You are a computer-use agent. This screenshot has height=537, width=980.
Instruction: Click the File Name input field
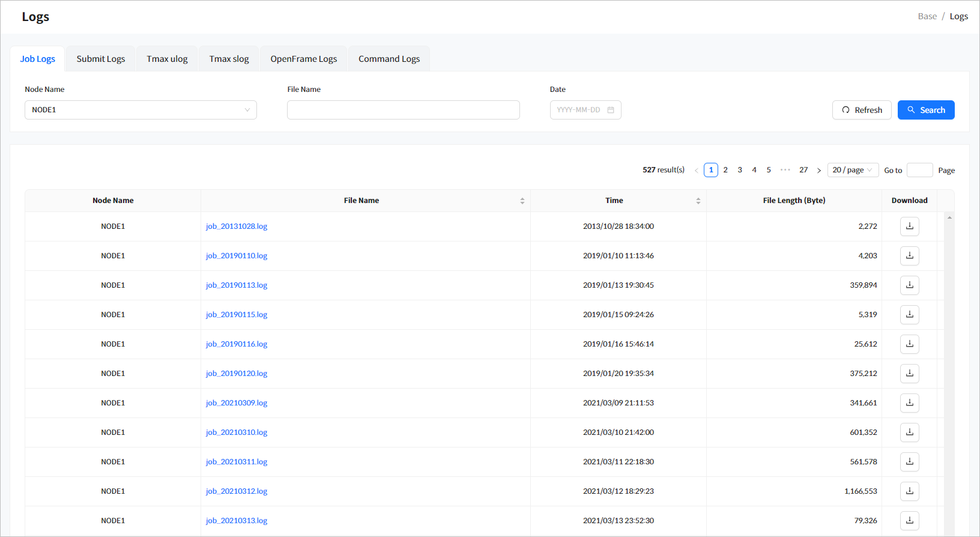(x=403, y=110)
